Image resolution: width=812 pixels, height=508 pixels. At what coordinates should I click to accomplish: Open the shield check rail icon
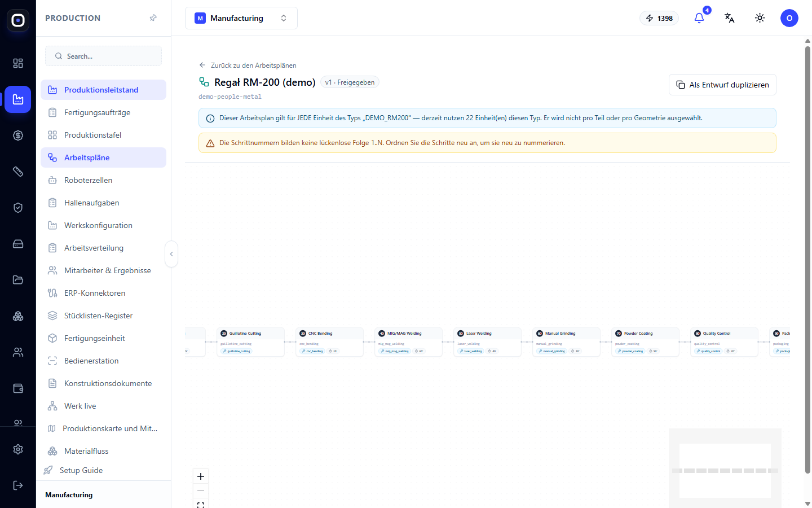(18, 208)
